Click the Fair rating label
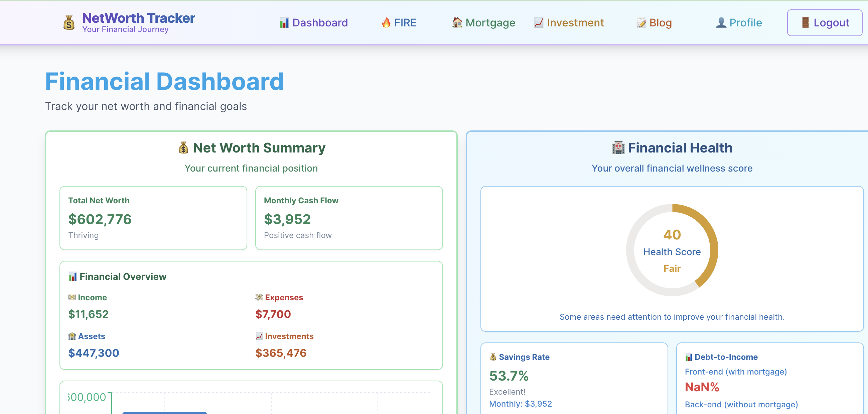The width and height of the screenshot is (868, 414). click(672, 269)
